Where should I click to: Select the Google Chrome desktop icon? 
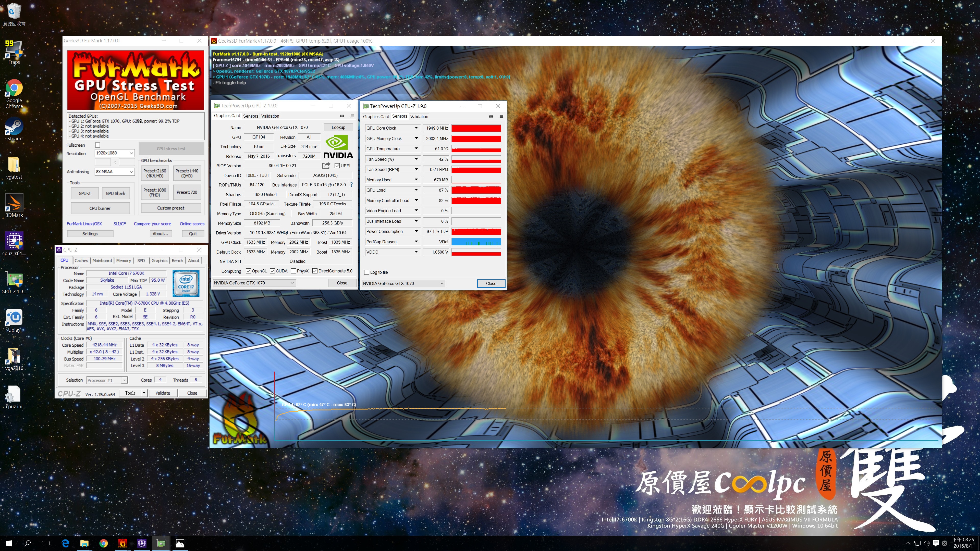[x=14, y=94]
